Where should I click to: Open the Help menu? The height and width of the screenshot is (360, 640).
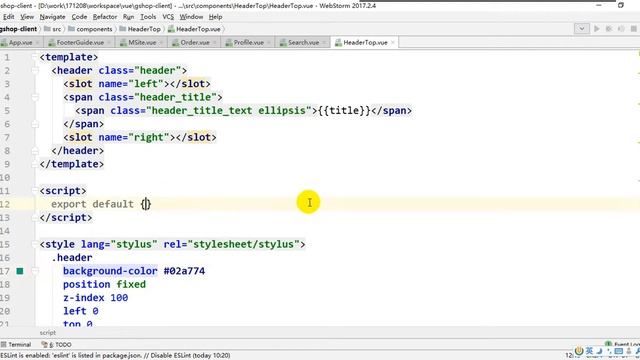coord(215,17)
